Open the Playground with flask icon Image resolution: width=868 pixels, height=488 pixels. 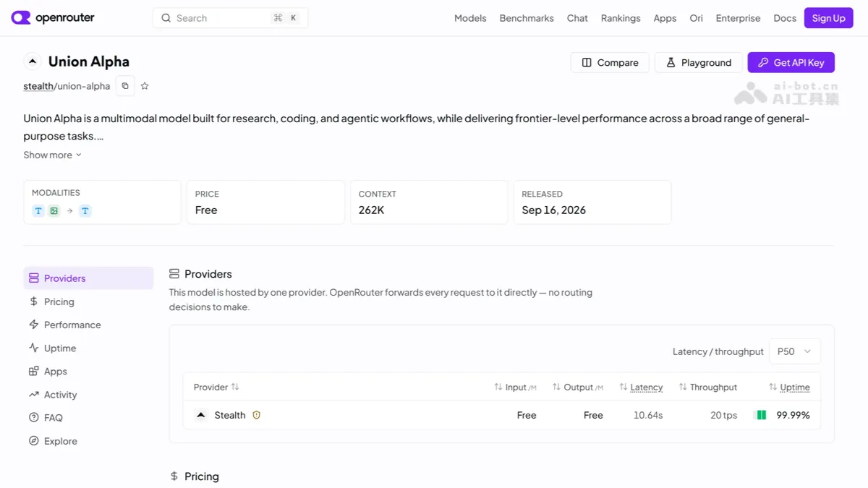(698, 63)
